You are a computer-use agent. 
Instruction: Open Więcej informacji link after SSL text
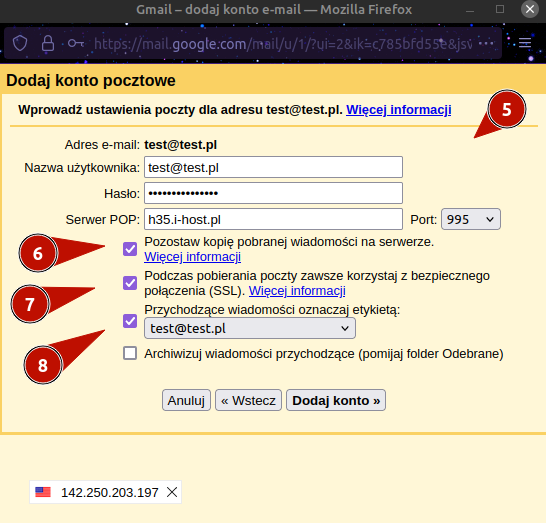pyautogui.click(x=297, y=290)
